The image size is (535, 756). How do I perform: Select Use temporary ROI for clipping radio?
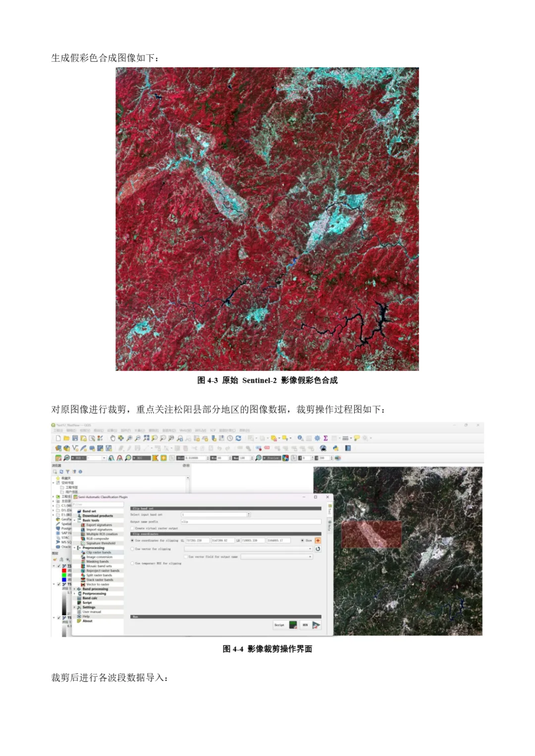132,563
